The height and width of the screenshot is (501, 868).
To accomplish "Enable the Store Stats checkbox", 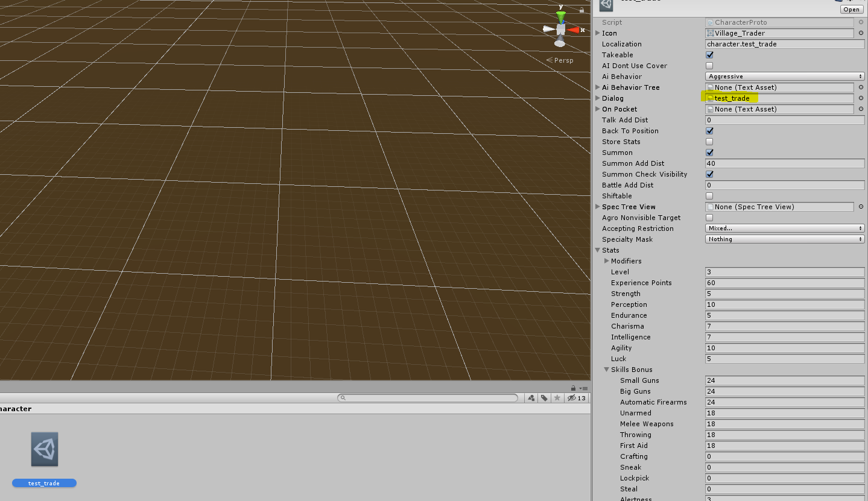I will 709,142.
